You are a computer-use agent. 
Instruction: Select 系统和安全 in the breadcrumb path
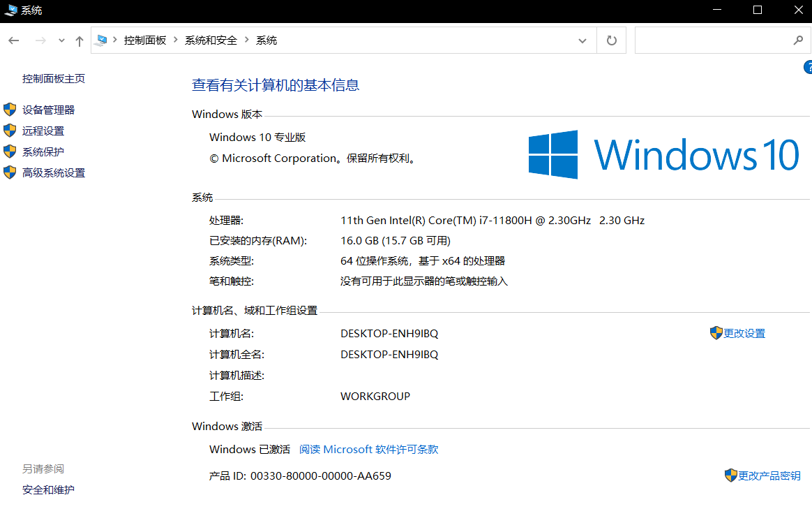point(211,40)
